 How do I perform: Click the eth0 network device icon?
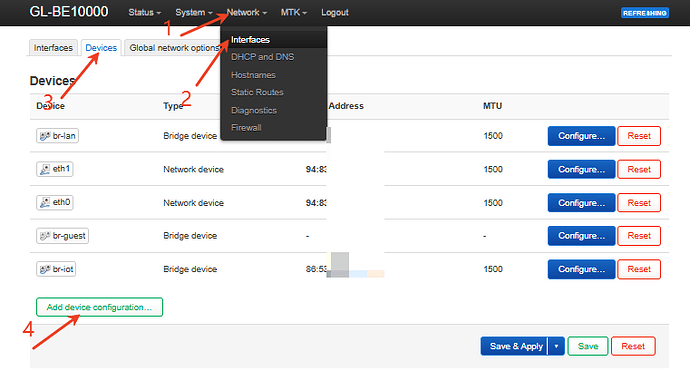(44, 203)
